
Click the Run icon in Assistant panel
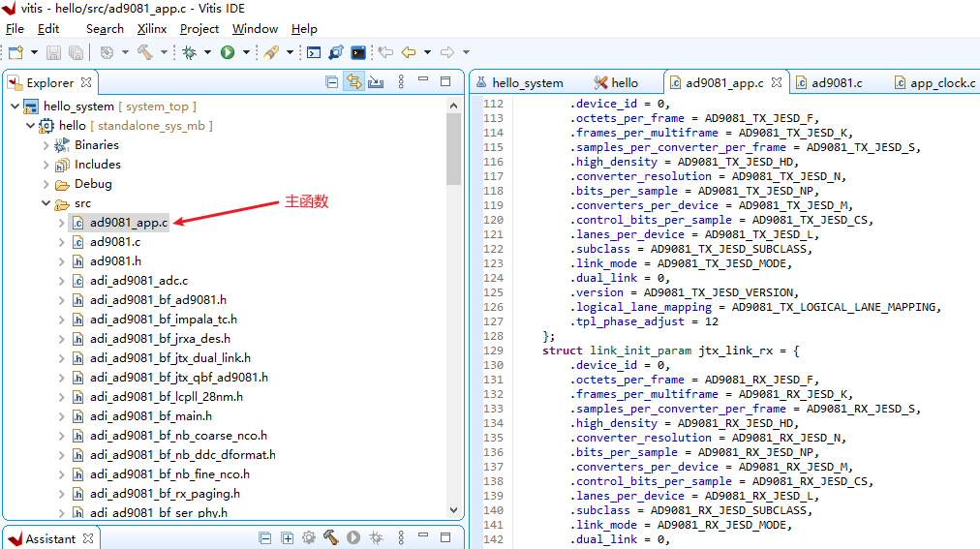click(353, 537)
